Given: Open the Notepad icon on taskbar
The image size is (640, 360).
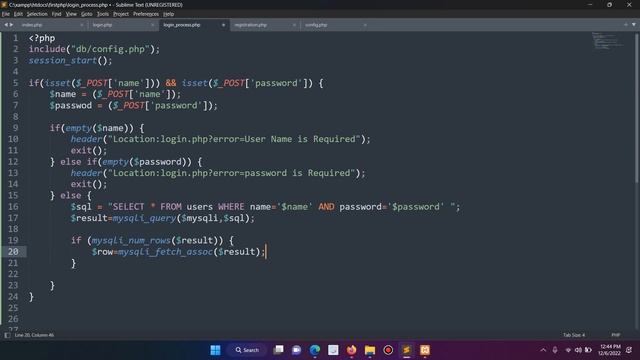Looking at the screenshot, I should [333, 350].
